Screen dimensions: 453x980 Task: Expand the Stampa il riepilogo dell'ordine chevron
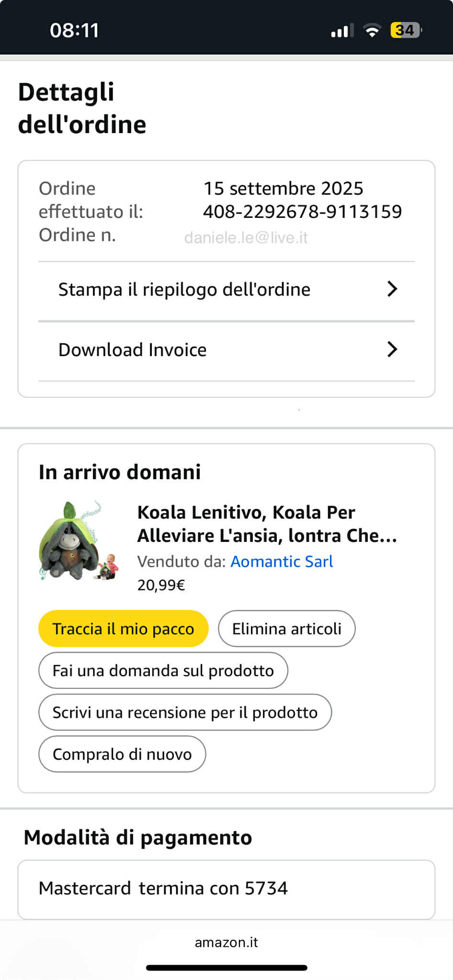[x=392, y=289]
